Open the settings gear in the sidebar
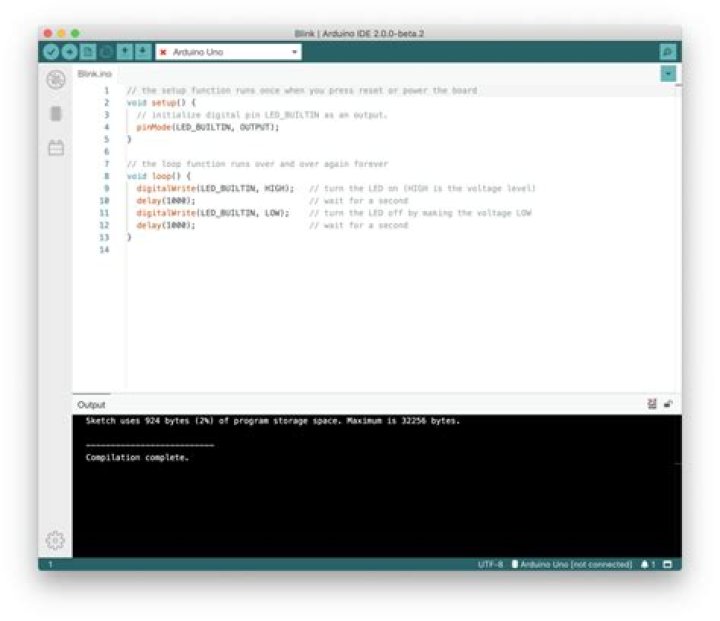Screen dimensions: 720x621 click(x=56, y=540)
